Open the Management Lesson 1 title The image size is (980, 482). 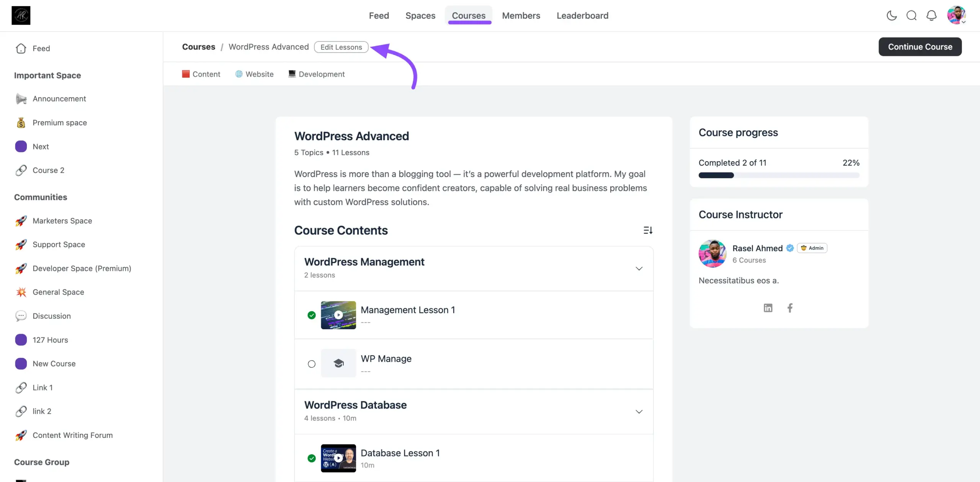point(408,310)
